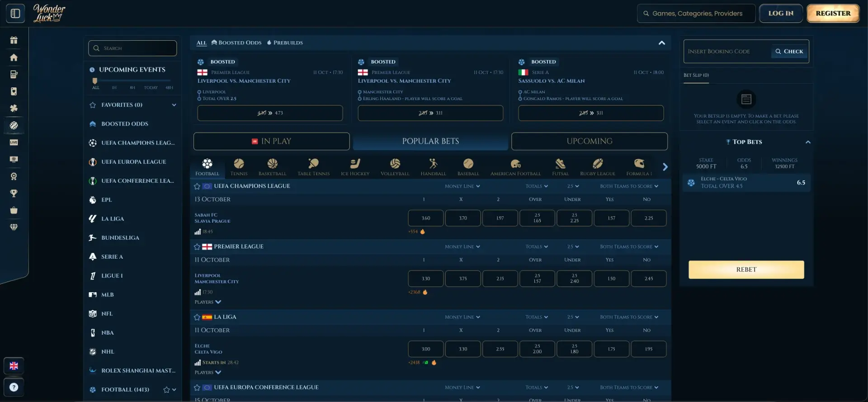
Task: Select the Ice Hockey sport icon
Action: click(355, 167)
